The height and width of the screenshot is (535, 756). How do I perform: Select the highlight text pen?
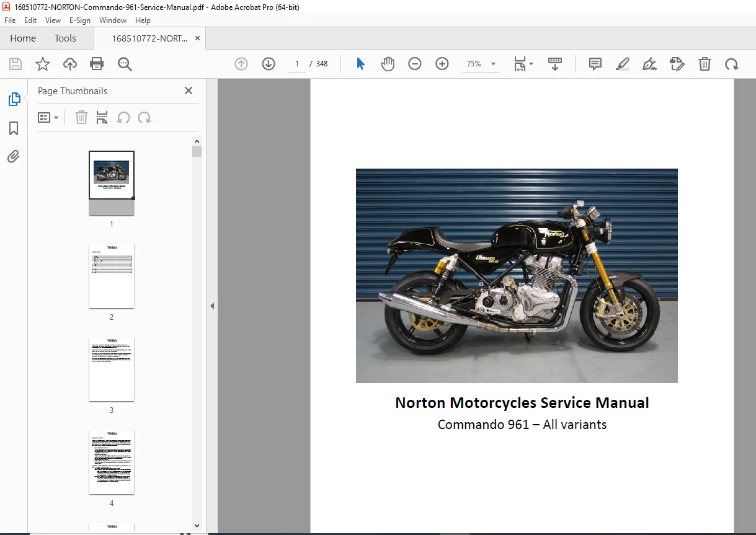pos(623,64)
